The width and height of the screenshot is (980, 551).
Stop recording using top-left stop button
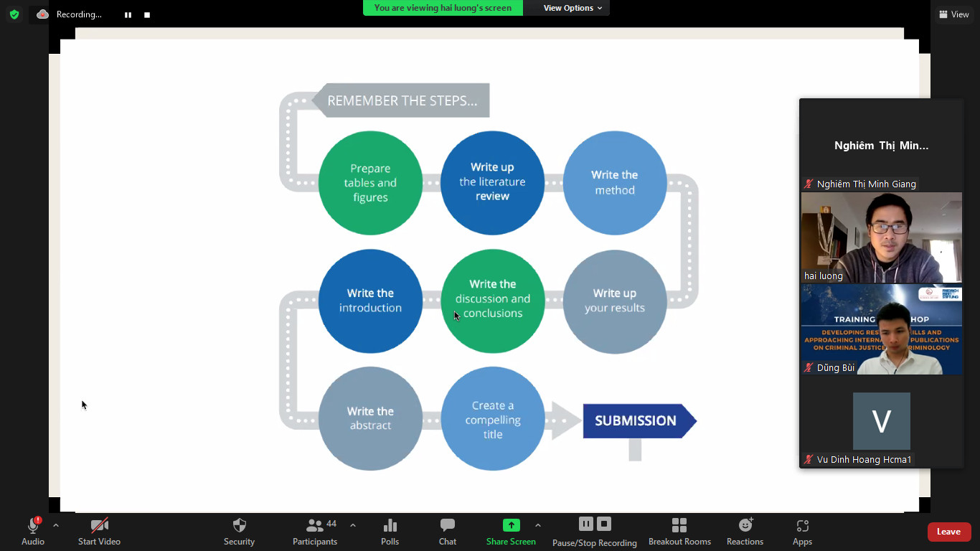coord(147,15)
